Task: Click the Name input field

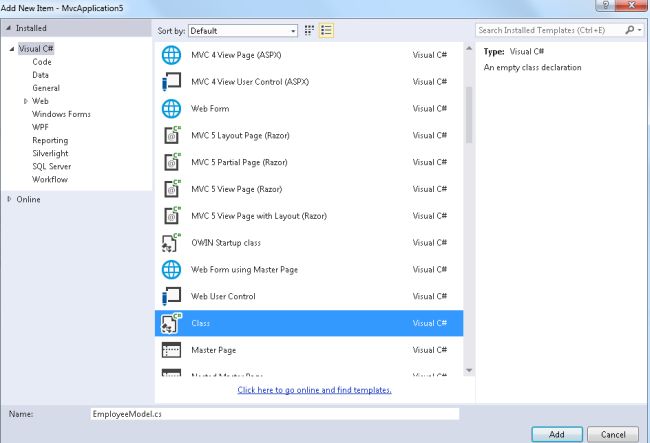Action: tap(275, 414)
